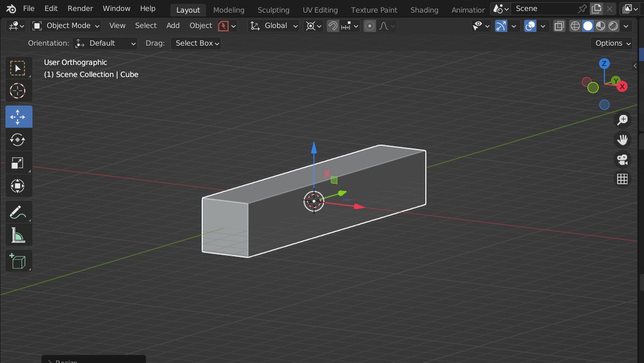Toggle show gizmo button
The width and height of the screenshot is (644, 363).
coord(501,26)
